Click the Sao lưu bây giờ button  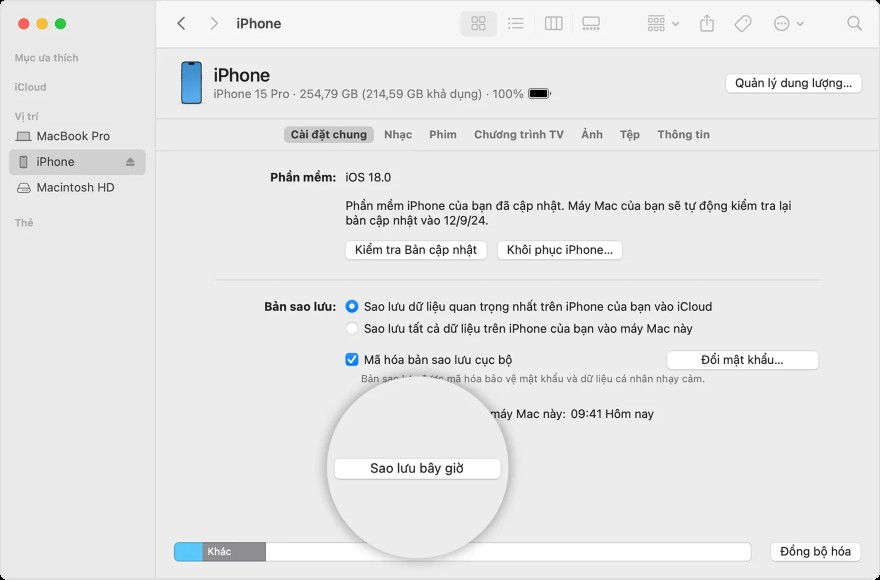tap(418, 467)
